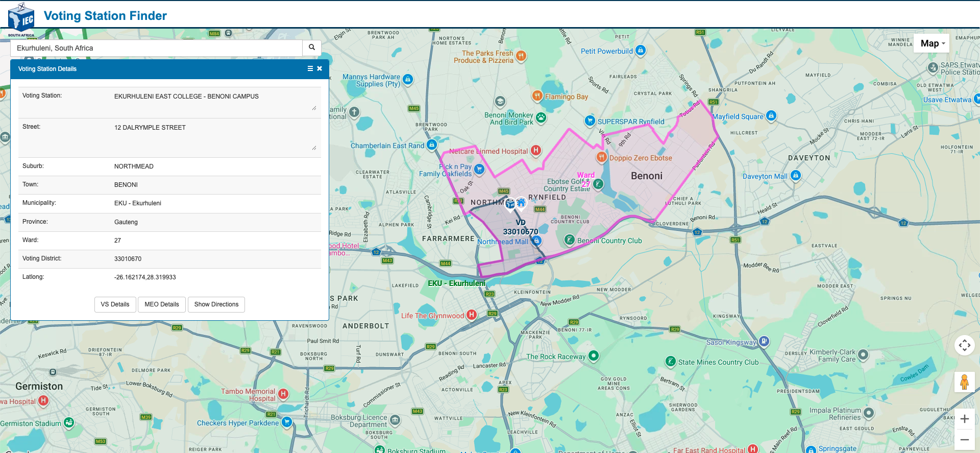Click the map camera controls icon
The width and height of the screenshot is (980, 453).
pyautogui.click(x=964, y=345)
